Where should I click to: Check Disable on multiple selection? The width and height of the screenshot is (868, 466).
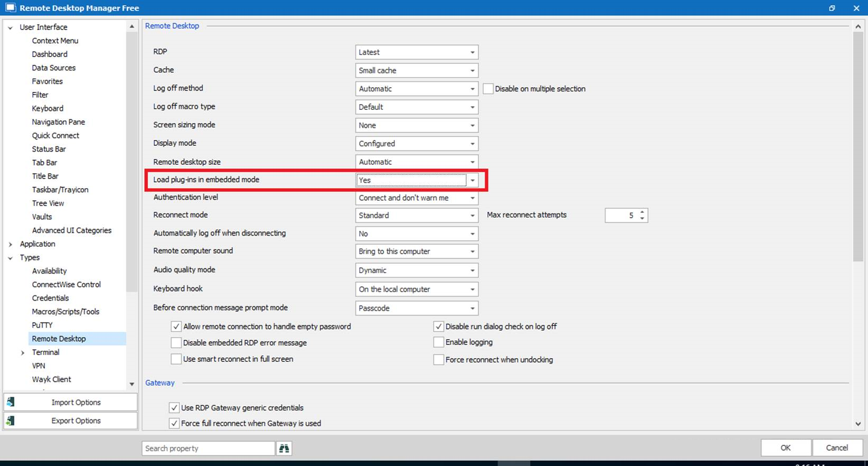(x=488, y=89)
